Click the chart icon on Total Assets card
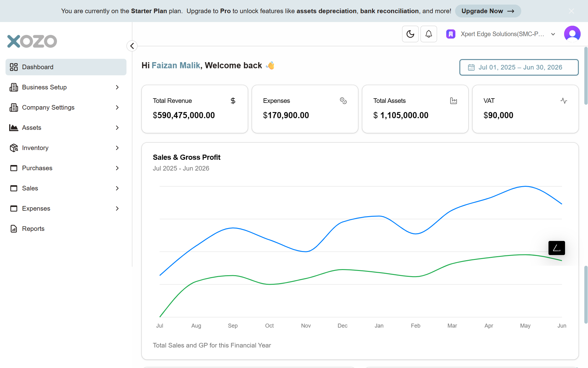 (x=453, y=101)
